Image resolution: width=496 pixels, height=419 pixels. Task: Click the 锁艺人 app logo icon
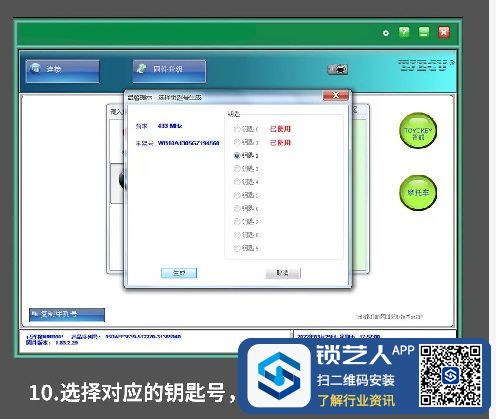(279, 375)
